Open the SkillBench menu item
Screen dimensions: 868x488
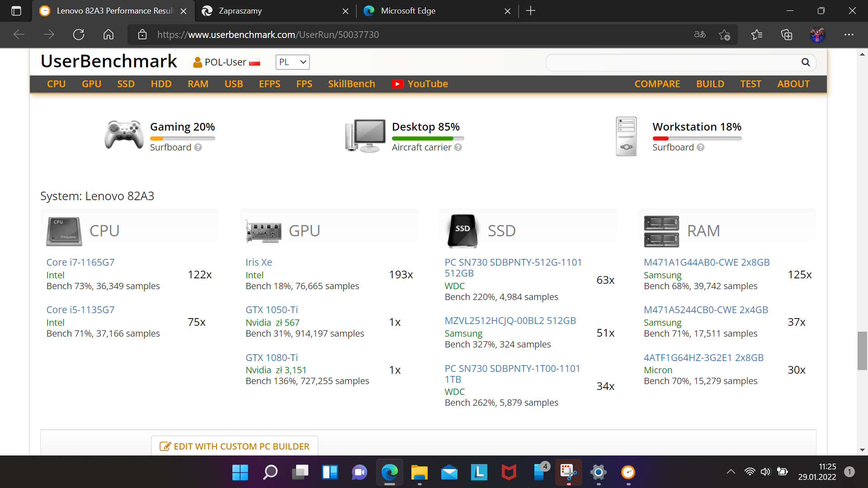352,84
